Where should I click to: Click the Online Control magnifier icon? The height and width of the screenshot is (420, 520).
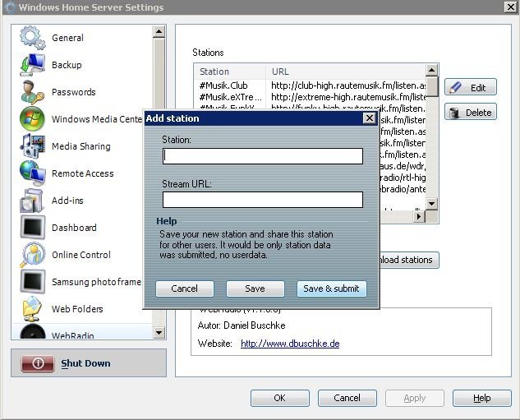(32, 255)
